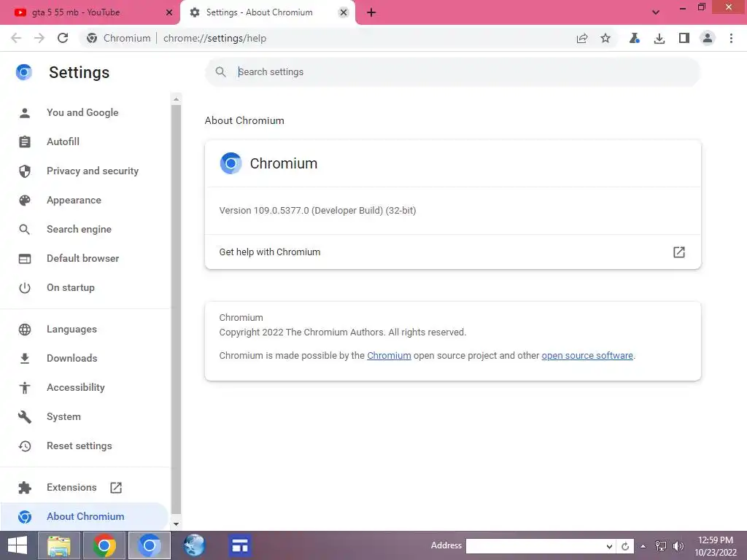Click the external link icon for help

[x=679, y=252]
